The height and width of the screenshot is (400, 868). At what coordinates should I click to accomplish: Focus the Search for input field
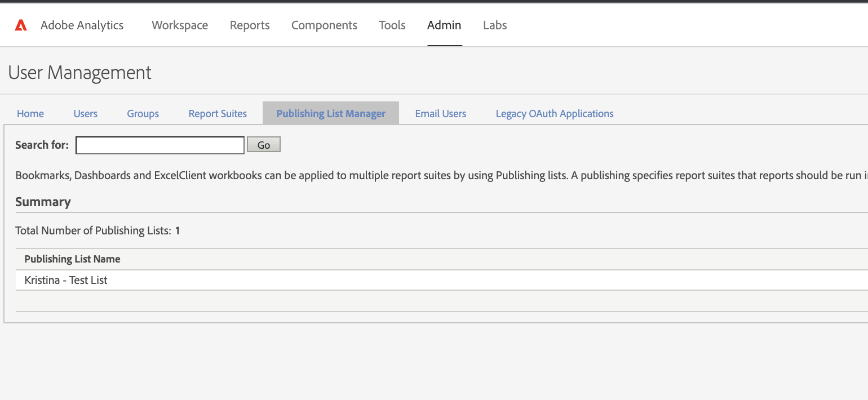[x=160, y=145]
